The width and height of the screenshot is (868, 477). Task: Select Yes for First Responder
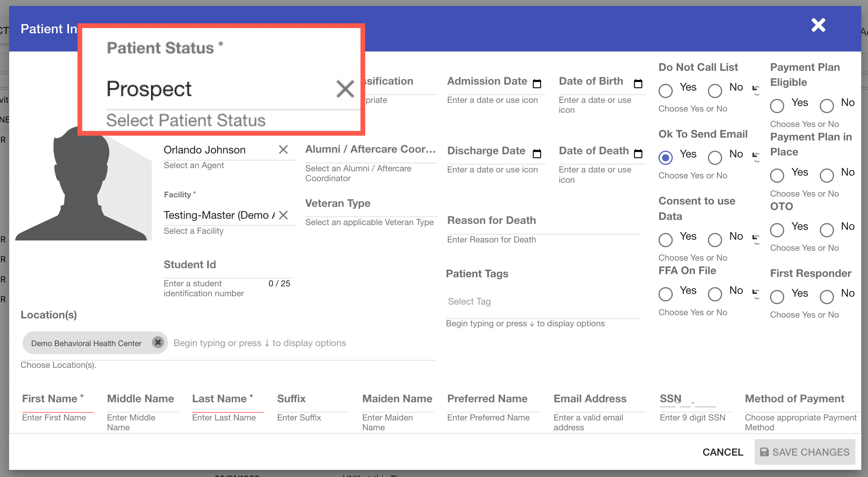tap(777, 297)
